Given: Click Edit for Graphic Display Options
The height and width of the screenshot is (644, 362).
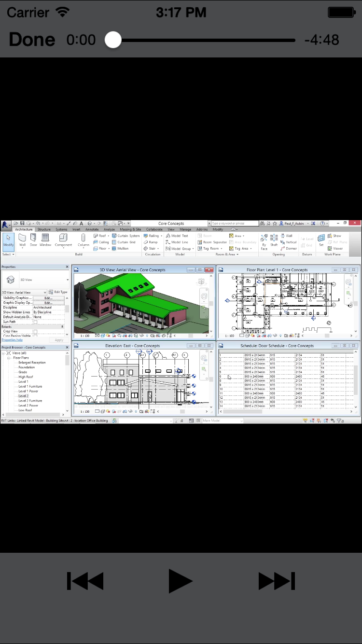Looking at the screenshot, I should coord(49,303).
